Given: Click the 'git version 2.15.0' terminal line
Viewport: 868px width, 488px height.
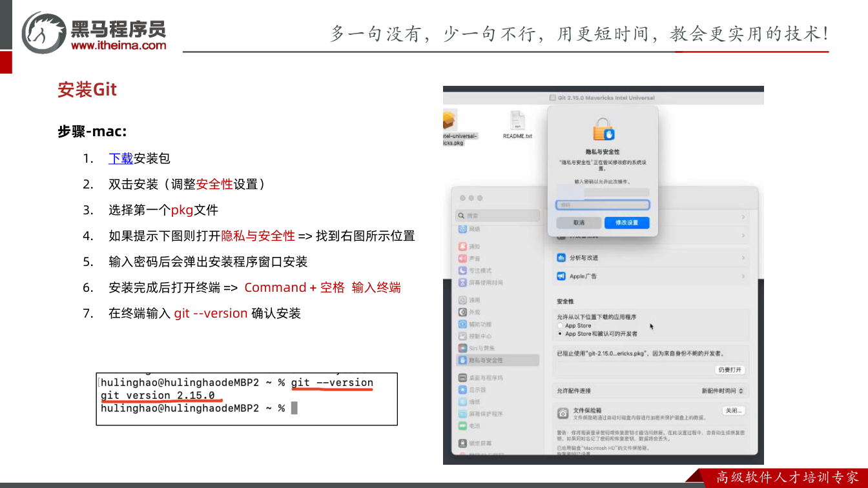Looking at the screenshot, I should click(158, 395).
